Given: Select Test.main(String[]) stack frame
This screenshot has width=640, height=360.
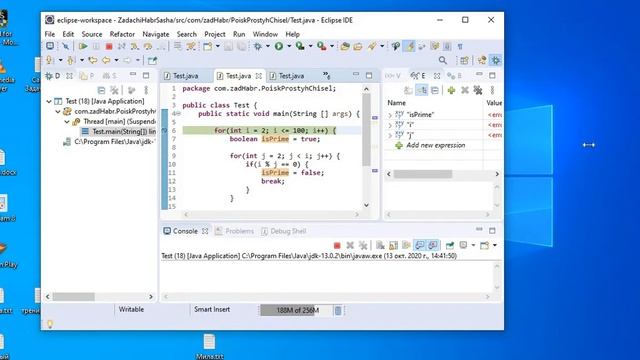Looking at the screenshot, I should tap(119, 131).
